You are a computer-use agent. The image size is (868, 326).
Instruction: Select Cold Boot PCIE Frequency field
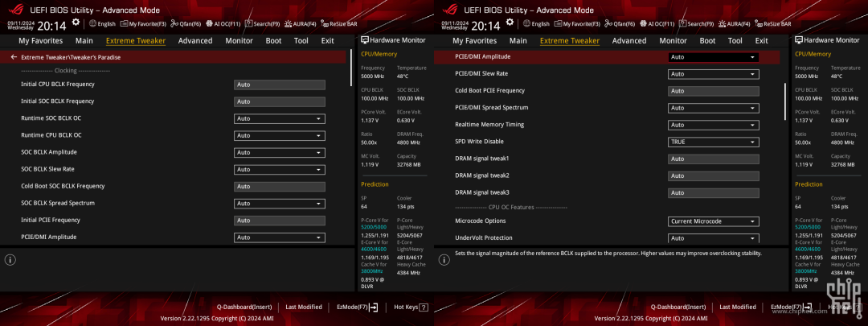(714, 91)
